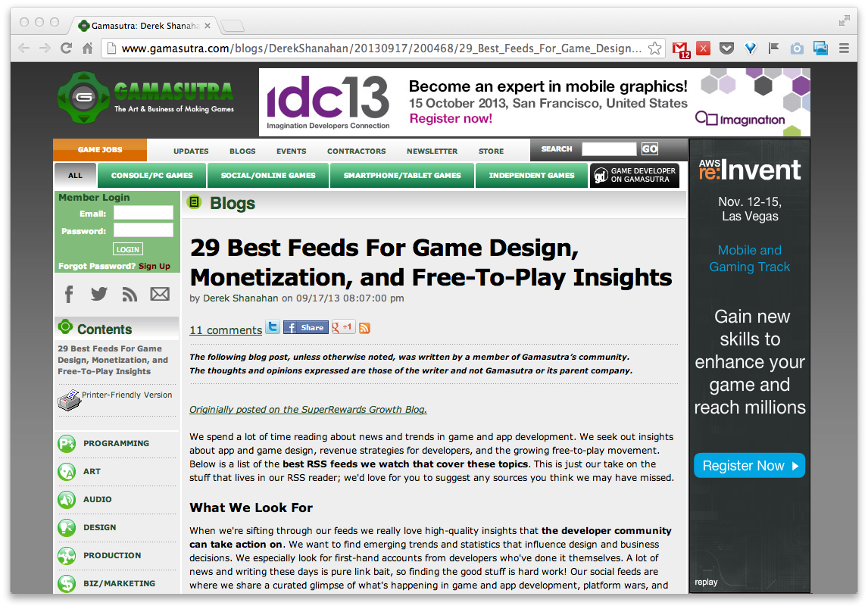
Task: Open Gamasutra's Facebook page icon
Action: click(x=69, y=294)
